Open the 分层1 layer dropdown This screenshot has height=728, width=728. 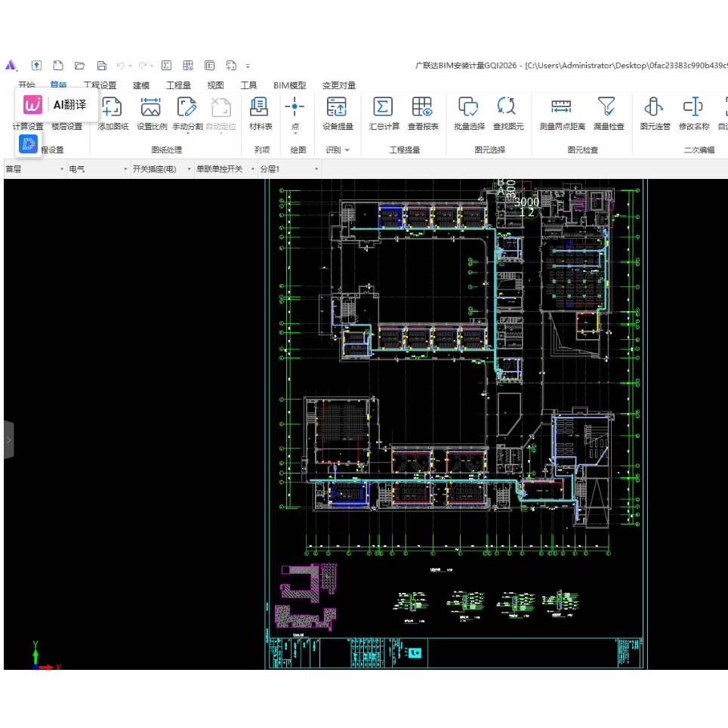click(x=288, y=169)
